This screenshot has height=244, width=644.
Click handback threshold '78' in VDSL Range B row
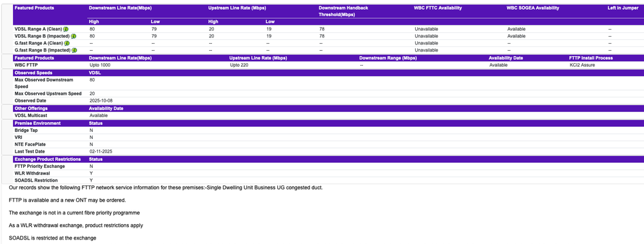click(322, 36)
